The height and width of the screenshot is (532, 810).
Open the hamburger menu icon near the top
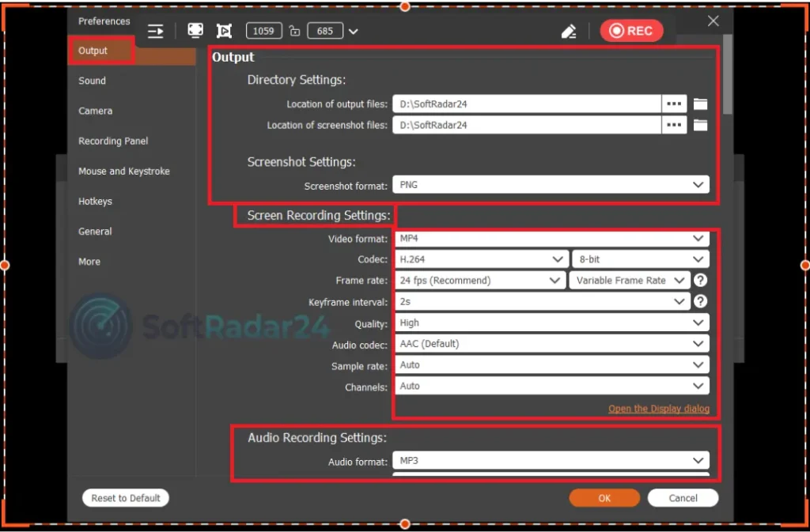click(x=155, y=30)
